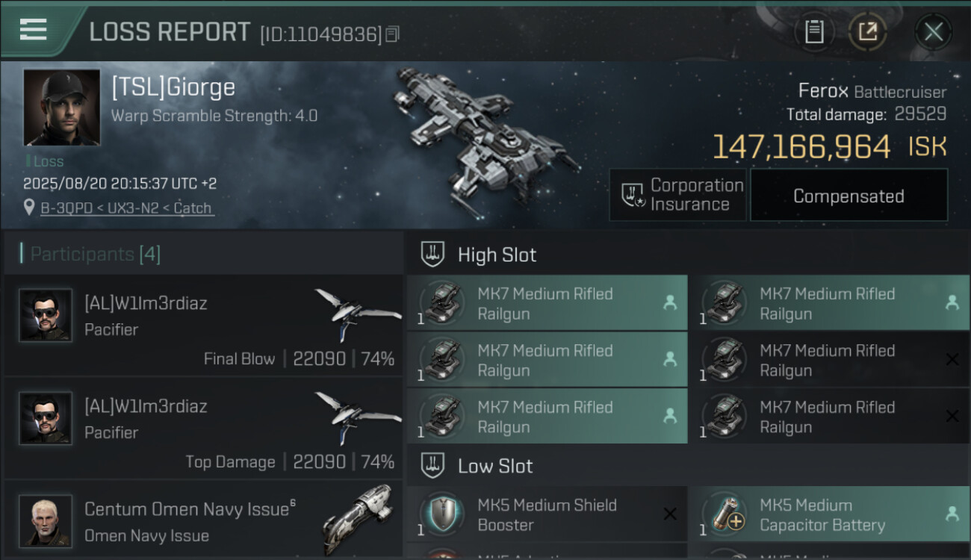The image size is (971, 560).
Task: Click the share/export report icon
Action: tap(867, 32)
